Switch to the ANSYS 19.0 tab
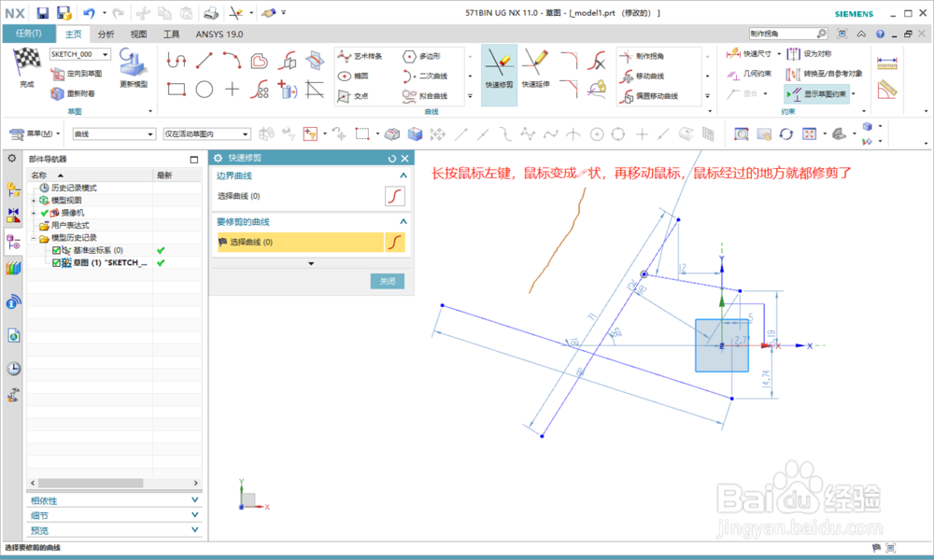 [219, 34]
